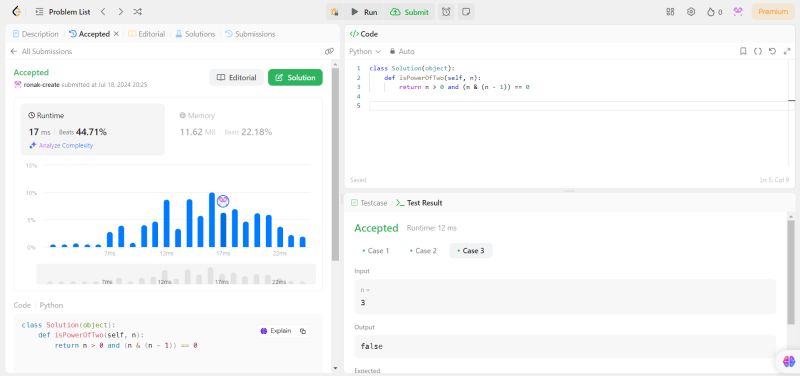Screen dimensions: 800x376
Task: Click the Explain button on code snippet
Action: point(276,331)
